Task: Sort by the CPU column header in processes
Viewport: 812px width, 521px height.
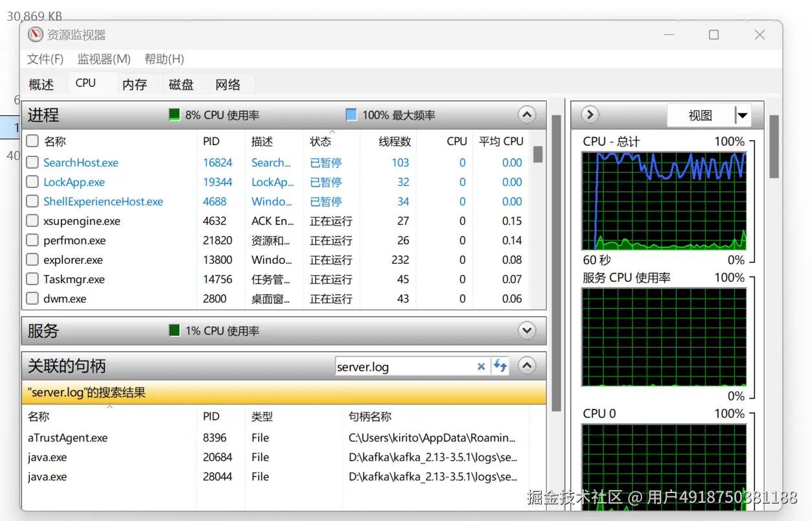Action: pyautogui.click(x=456, y=141)
